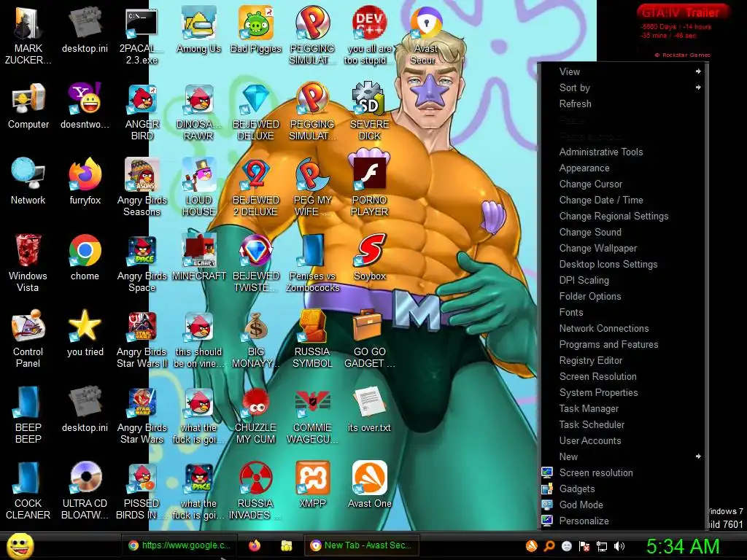Open the Among Us desktop icon
This screenshot has height=560, width=747.
[x=198, y=29]
